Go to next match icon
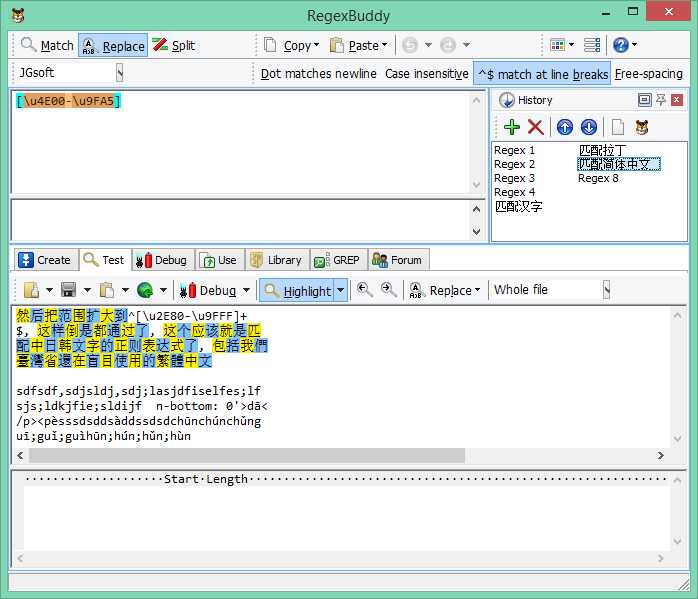 pyautogui.click(x=389, y=290)
